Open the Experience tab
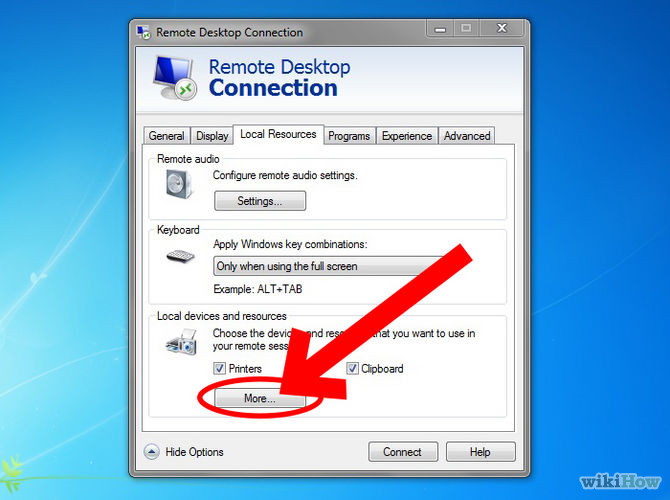Screen dimensions: 670x500 tap(407, 136)
